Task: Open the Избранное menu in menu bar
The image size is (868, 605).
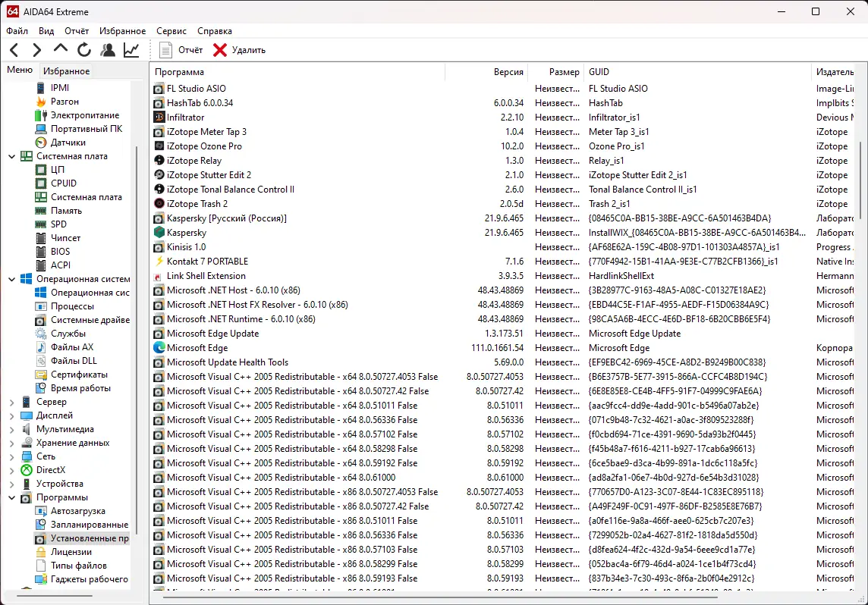Action: 122,31
